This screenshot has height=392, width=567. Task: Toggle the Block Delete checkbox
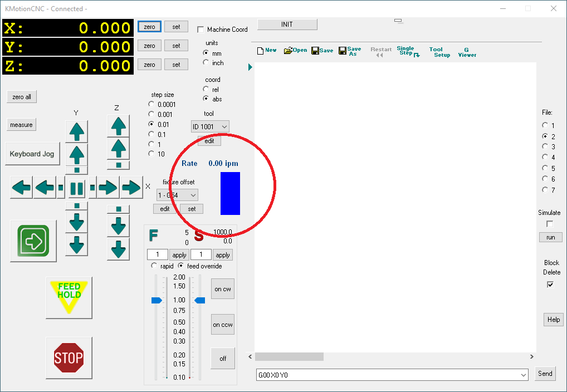(550, 285)
